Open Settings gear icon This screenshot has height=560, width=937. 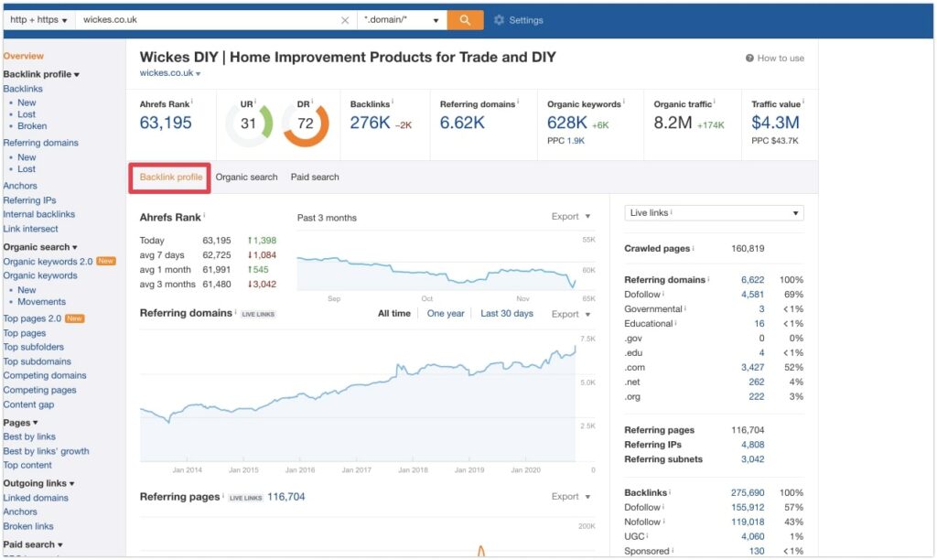click(499, 20)
